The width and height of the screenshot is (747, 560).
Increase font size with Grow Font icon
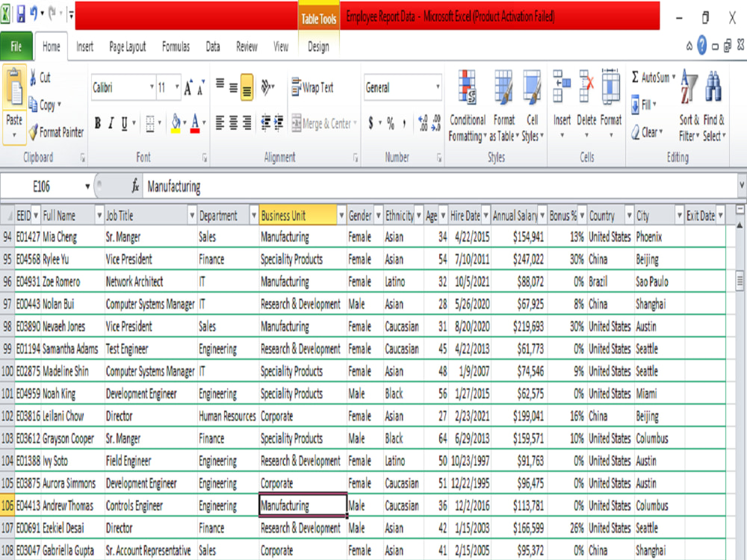point(189,87)
